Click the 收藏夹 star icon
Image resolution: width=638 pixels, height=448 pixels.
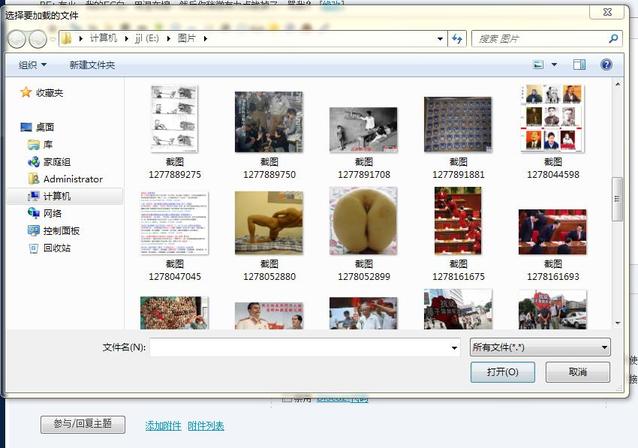click(x=26, y=92)
